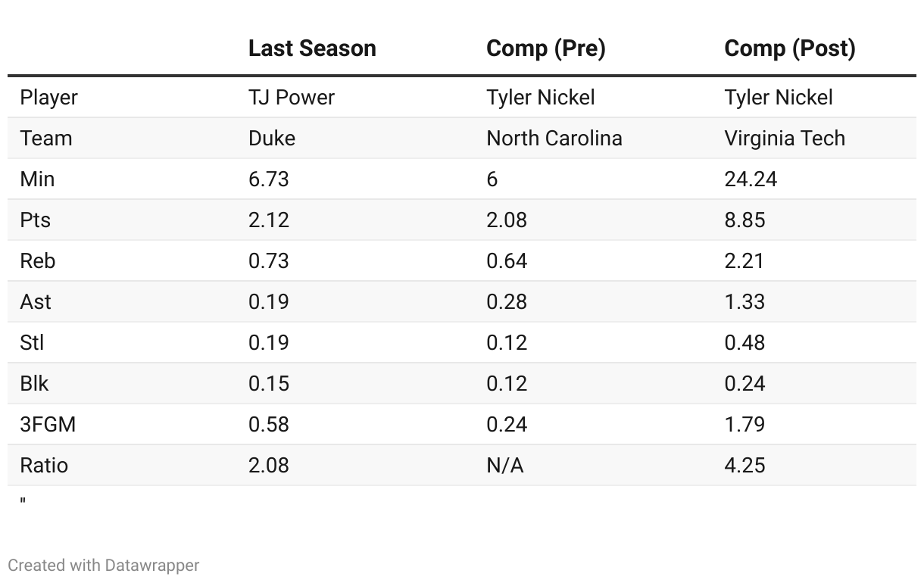Click the 1.79 three-pointers value
The width and height of the screenshot is (924, 583).
(745, 425)
